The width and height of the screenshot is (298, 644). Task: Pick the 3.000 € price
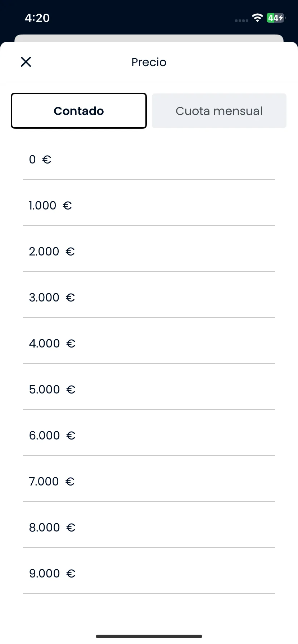[149, 298]
